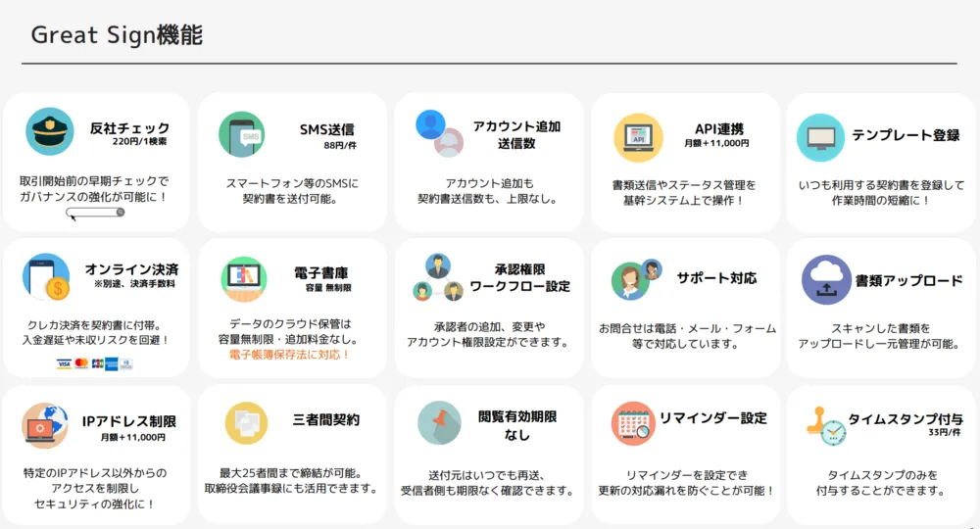Click the データのクラウド保管は description
The height and width of the screenshot is (529, 980).
[x=290, y=324]
